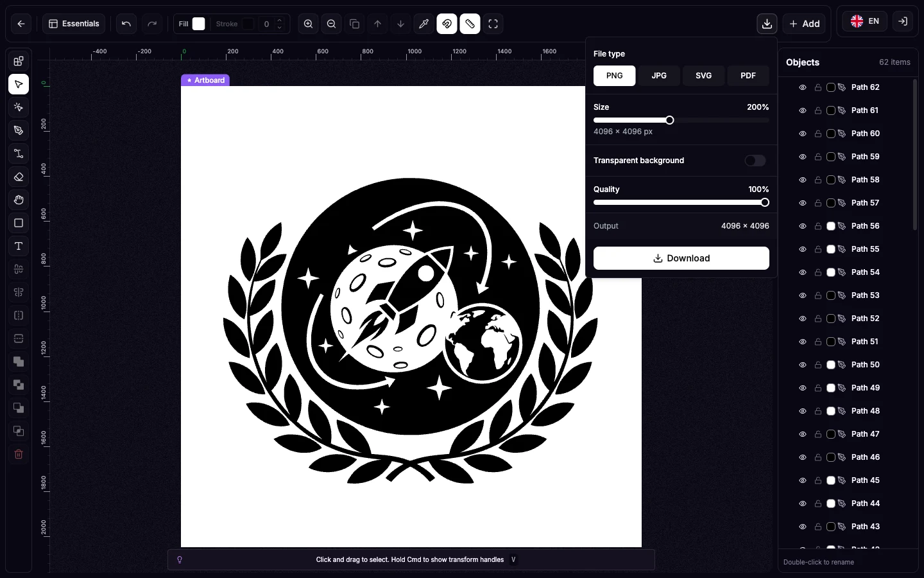Open the EN language selector
Viewport: 924px width, 578px height.
(x=864, y=21)
